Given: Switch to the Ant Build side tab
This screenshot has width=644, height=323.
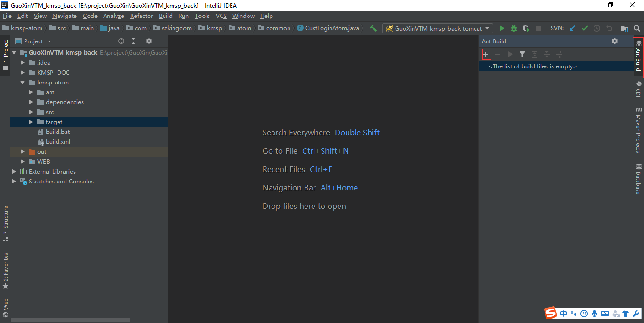Looking at the screenshot, I should [638, 58].
